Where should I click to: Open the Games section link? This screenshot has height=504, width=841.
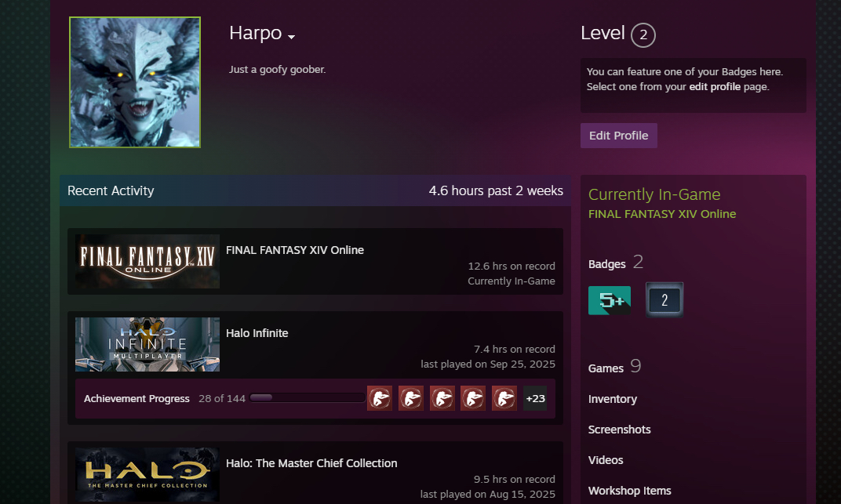[x=606, y=368]
